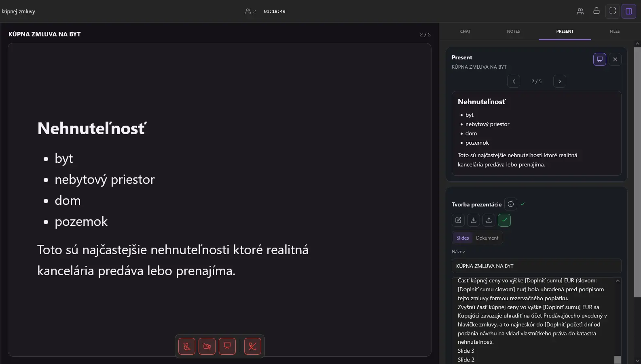The height and width of the screenshot is (364, 641).
Task: Switch to the CHAT tab
Action: (465, 32)
